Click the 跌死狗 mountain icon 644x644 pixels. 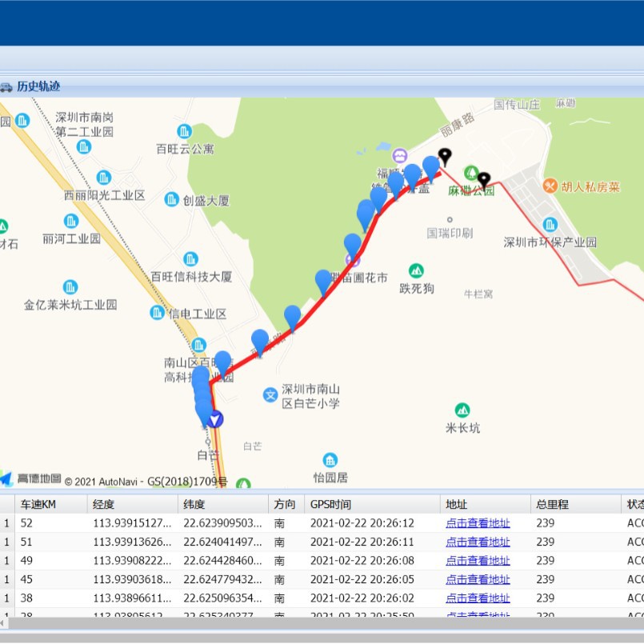[x=417, y=270]
